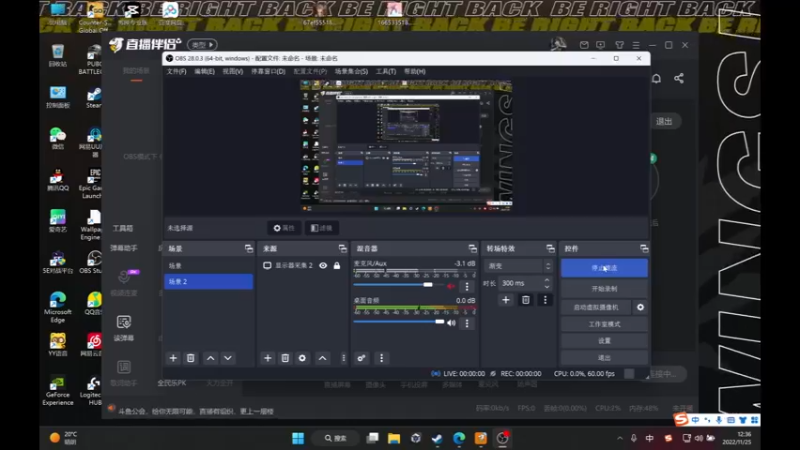Viewport: 800px width, 450px height.
Task: Open the 帮助(H) menu
Action: [415, 71]
